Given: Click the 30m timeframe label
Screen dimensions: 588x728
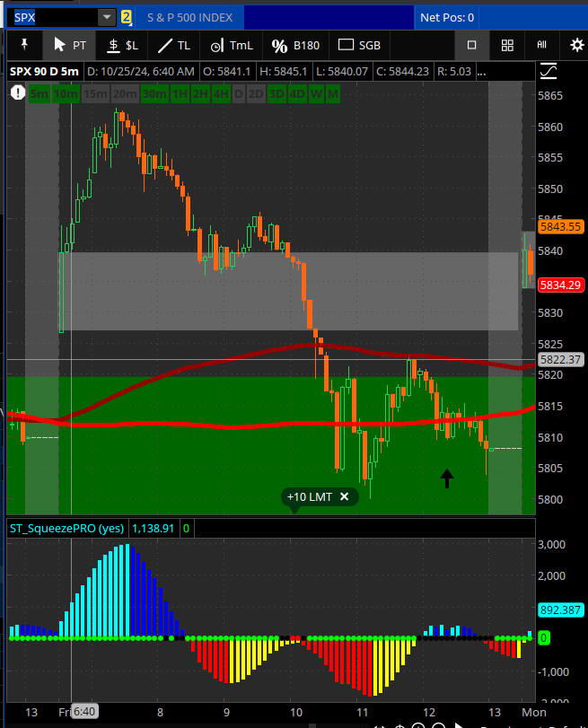Looking at the screenshot, I should [154, 94].
